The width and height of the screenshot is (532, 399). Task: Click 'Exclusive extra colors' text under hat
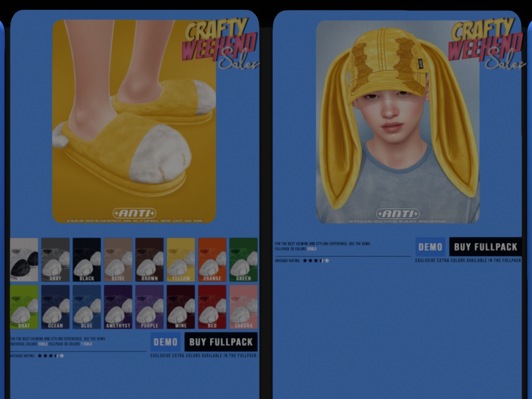[x=469, y=261]
